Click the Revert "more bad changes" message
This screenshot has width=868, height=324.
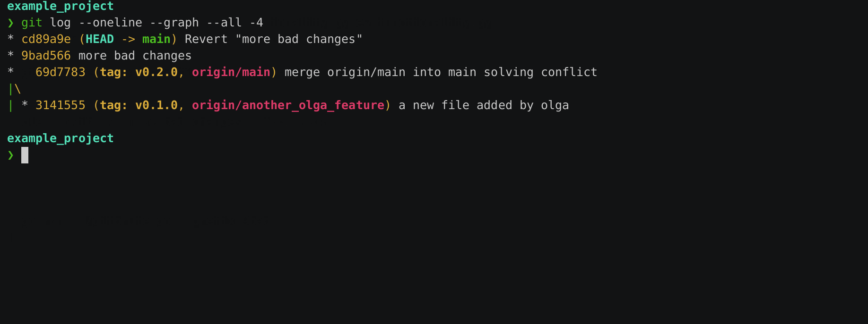[x=274, y=39]
